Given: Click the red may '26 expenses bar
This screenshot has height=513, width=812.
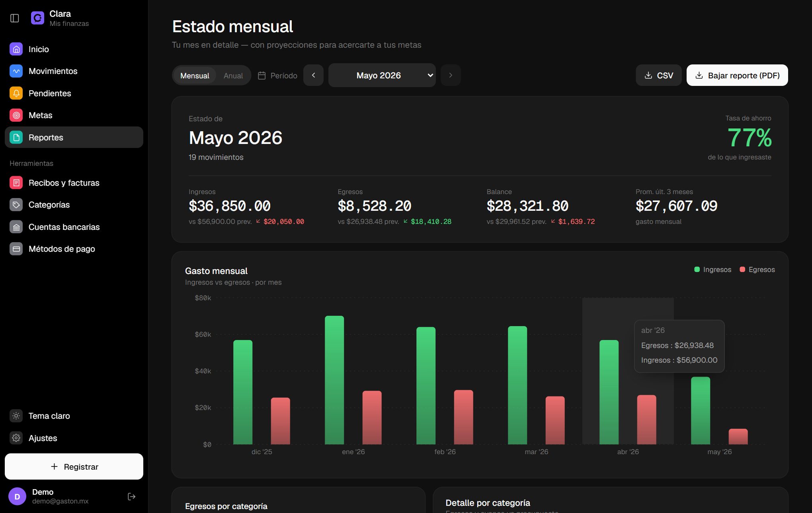Looking at the screenshot, I should click(738, 437).
